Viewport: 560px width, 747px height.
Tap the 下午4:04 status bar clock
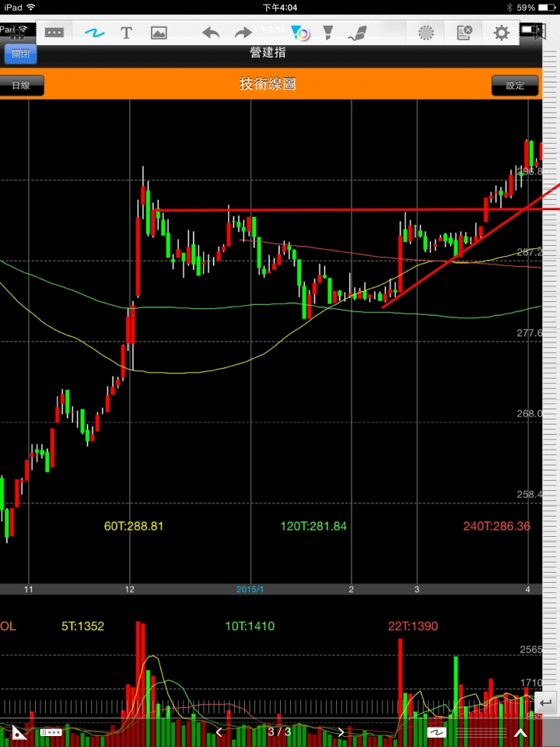(x=280, y=7)
